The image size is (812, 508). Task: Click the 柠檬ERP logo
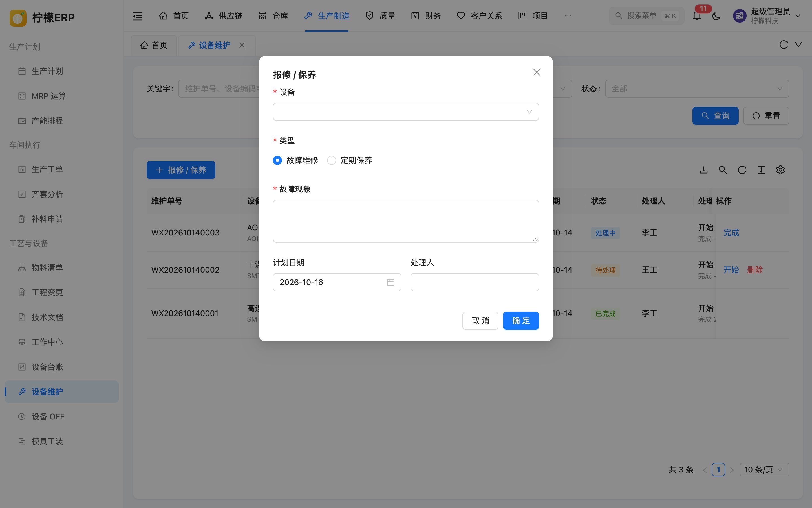tap(42, 17)
